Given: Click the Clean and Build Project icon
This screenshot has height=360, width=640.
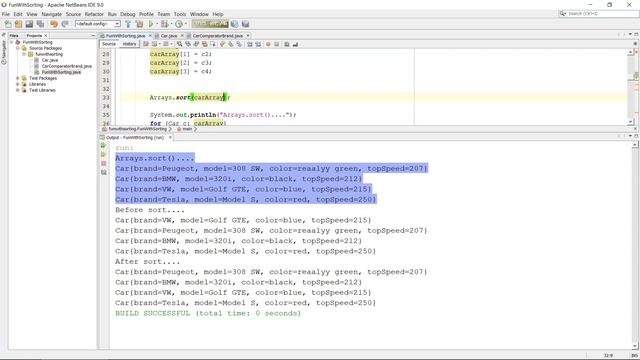Looking at the screenshot, I should coord(140,24).
